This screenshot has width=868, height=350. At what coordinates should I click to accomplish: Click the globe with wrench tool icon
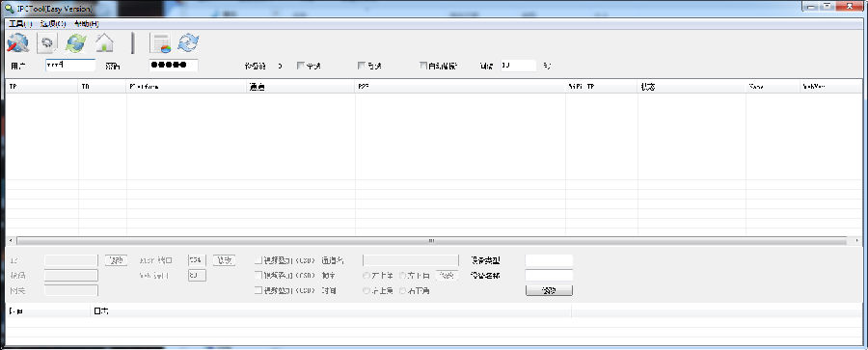(x=17, y=42)
